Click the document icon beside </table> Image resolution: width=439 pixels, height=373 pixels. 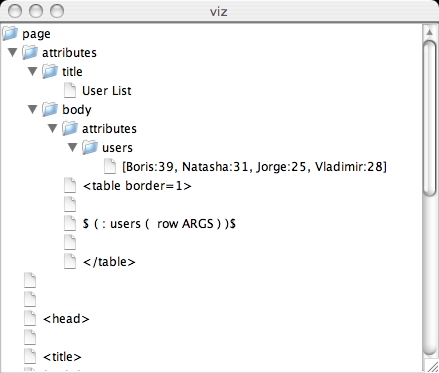click(x=70, y=261)
